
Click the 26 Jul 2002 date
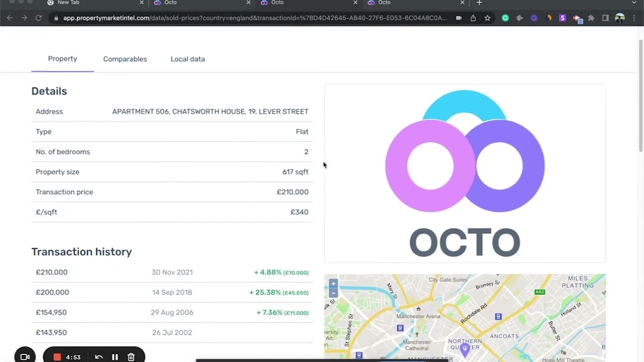[172, 332]
